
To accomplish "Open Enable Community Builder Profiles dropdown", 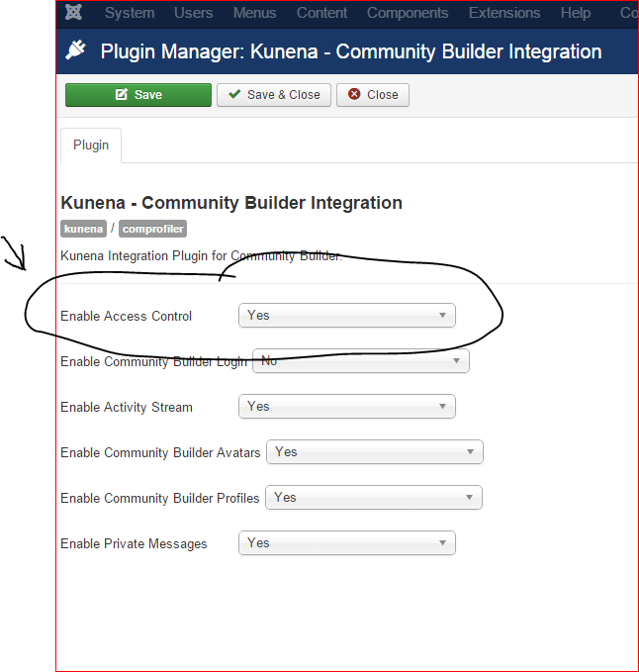I will [374, 497].
